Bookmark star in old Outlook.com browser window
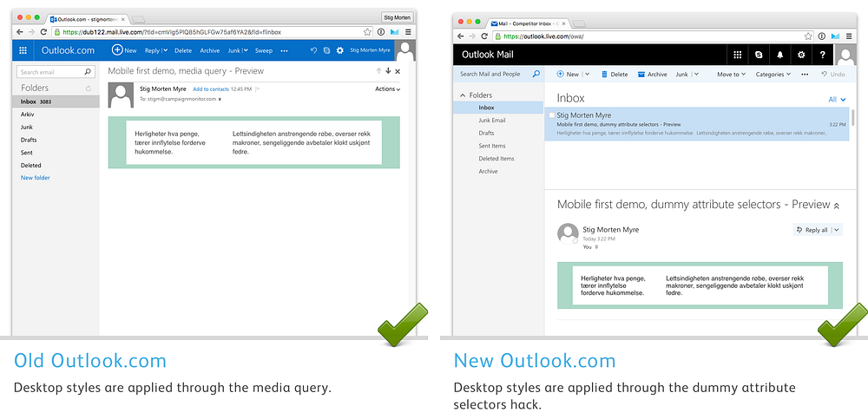Viewport: 868px width, 419px height. [x=367, y=32]
